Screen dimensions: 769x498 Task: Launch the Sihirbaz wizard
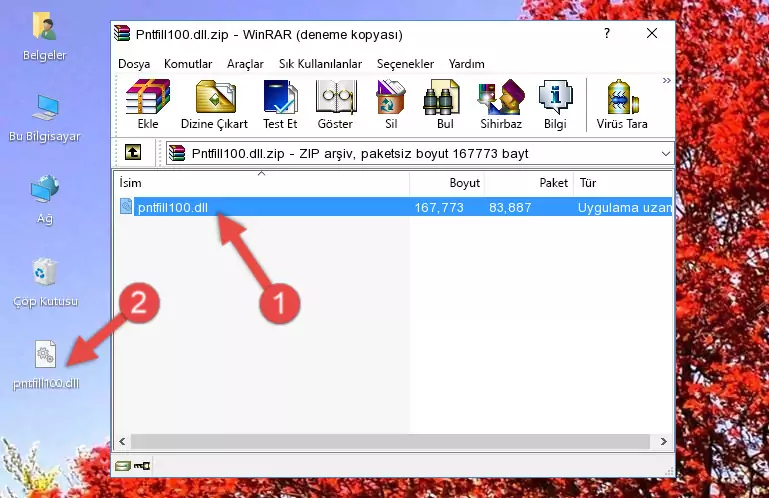501,105
